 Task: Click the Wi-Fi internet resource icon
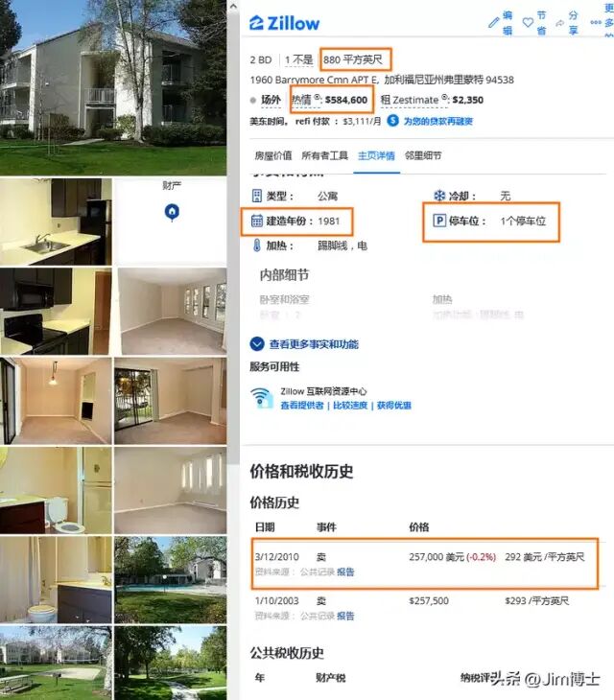262,398
